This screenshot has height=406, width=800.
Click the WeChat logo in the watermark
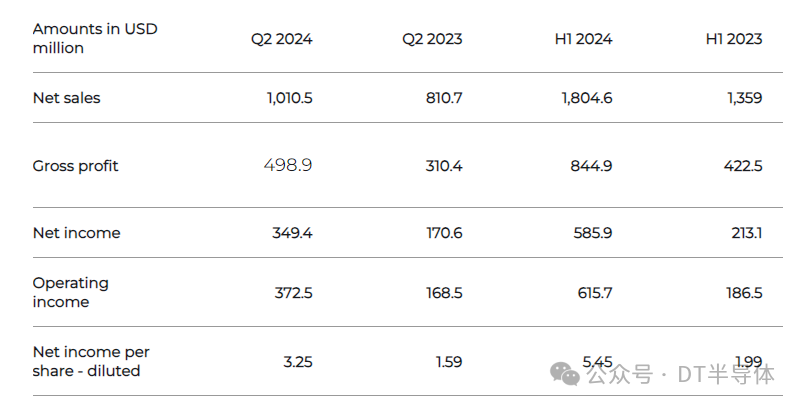coord(567,374)
